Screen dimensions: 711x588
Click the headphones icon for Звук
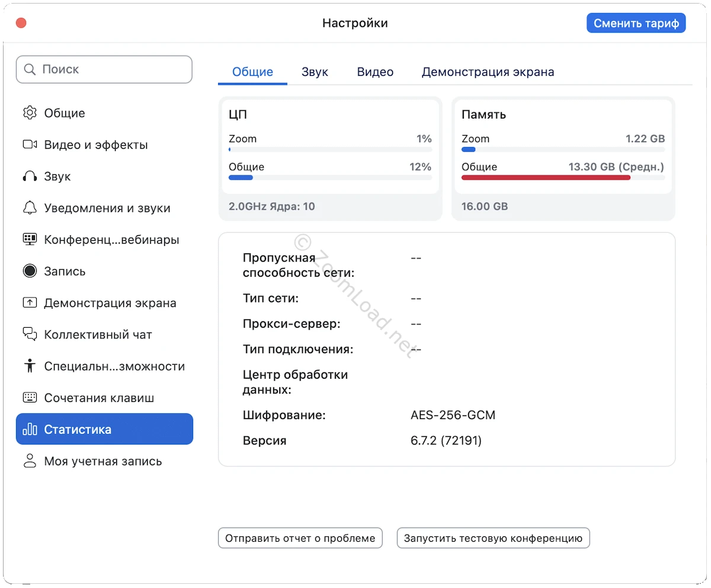(x=30, y=177)
